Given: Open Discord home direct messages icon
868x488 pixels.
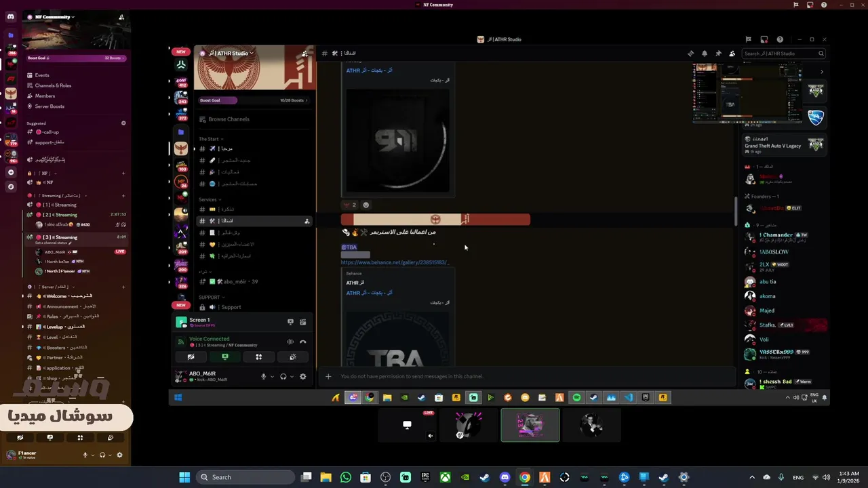Looking at the screenshot, I should (11, 16).
